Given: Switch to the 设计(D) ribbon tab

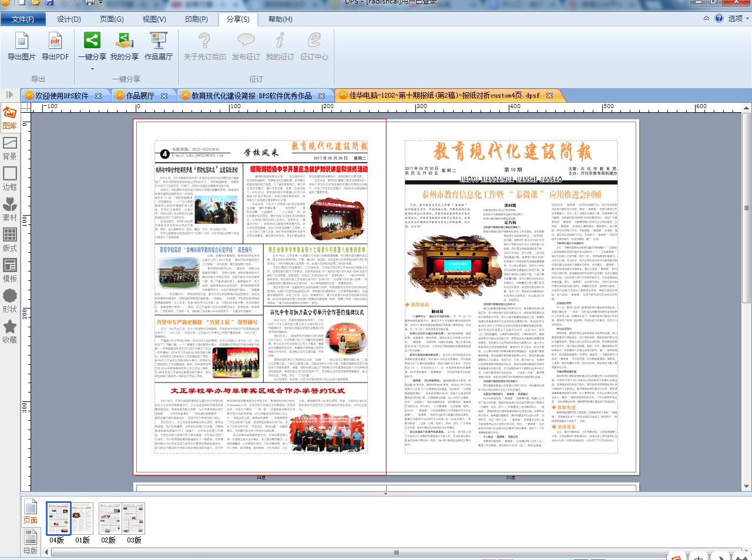Looking at the screenshot, I should (69, 19).
